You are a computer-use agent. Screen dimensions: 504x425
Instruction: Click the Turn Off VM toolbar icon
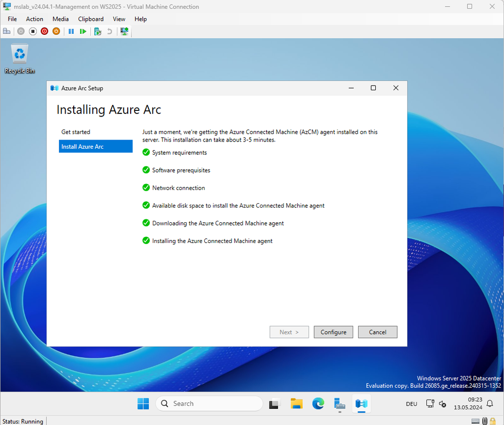[x=33, y=31]
